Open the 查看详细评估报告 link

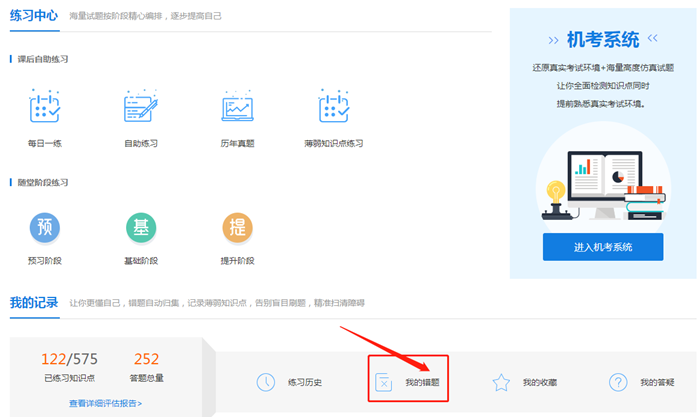click(x=105, y=403)
